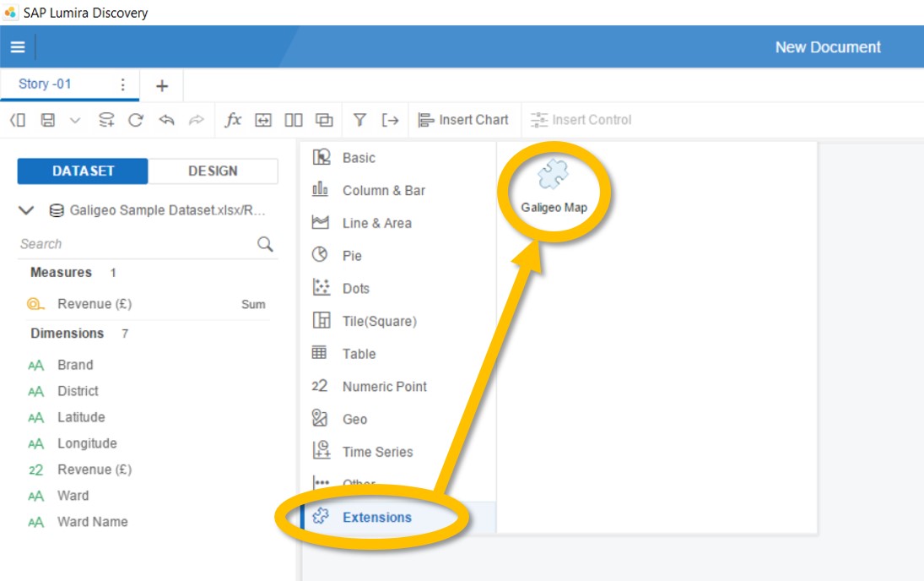This screenshot has width=924, height=581.
Task: Collapse the Galigeo Sample Dataset tree
Action: [26, 210]
